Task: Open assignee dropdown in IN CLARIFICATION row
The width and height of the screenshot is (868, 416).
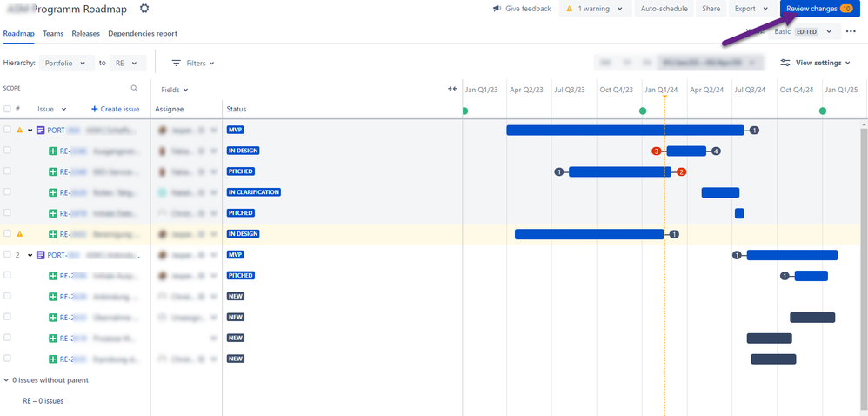Action: 212,192
